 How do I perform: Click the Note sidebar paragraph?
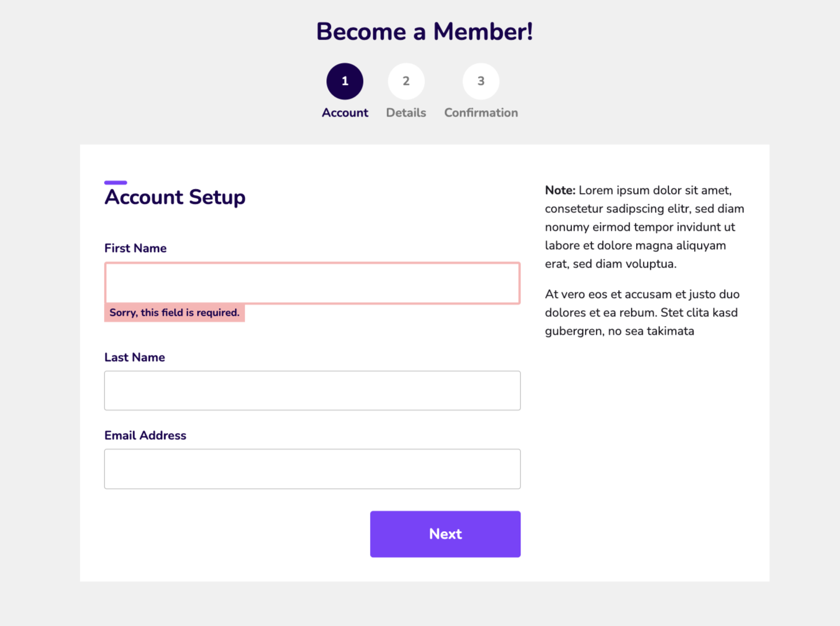(644, 227)
